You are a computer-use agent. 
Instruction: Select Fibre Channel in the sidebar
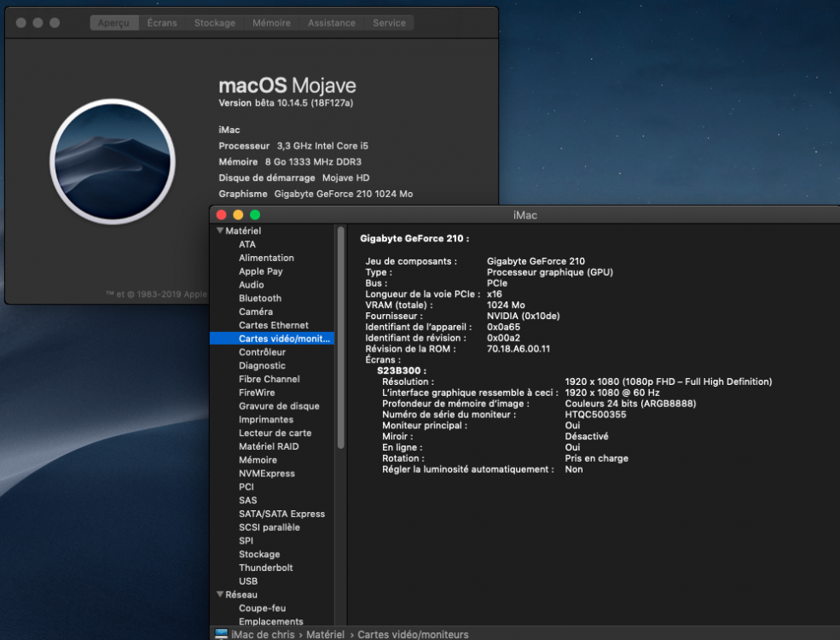point(269,379)
